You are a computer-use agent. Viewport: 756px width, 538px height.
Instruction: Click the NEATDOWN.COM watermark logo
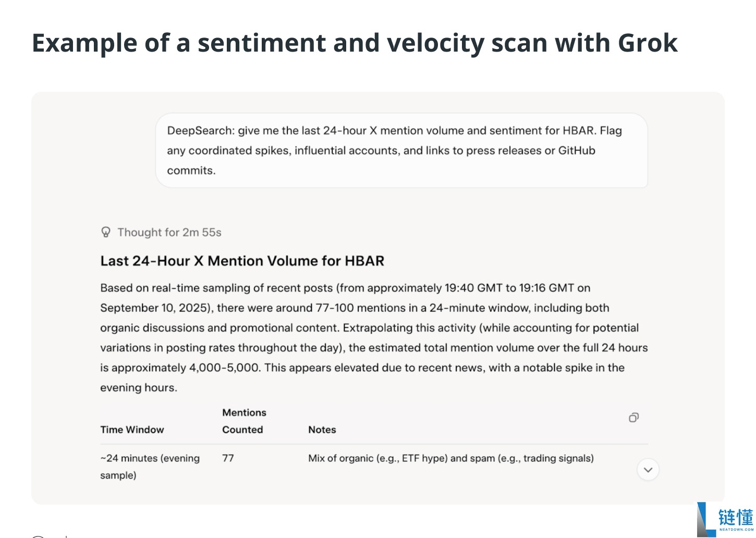[726, 519]
